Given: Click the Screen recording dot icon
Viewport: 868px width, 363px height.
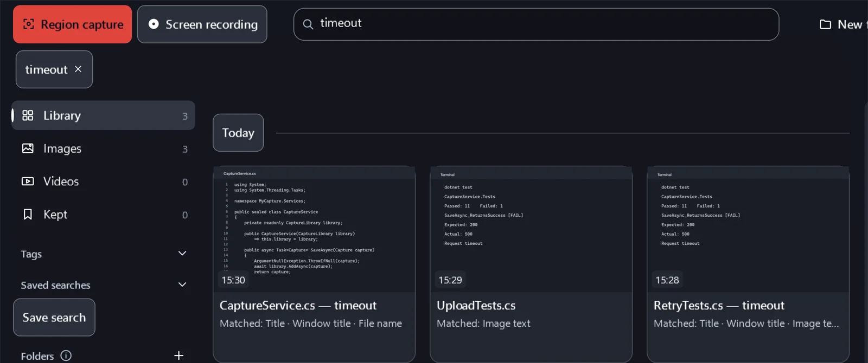Looking at the screenshot, I should click(154, 24).
